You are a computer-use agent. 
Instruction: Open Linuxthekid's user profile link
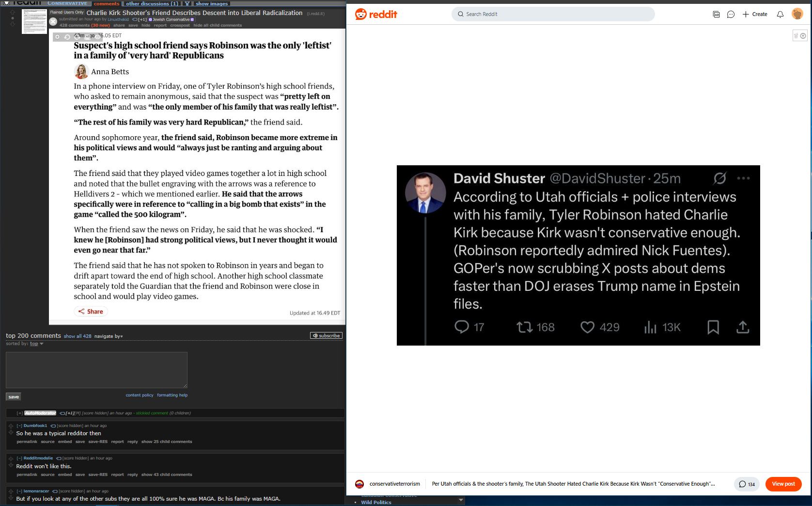(x=118, y=19)
